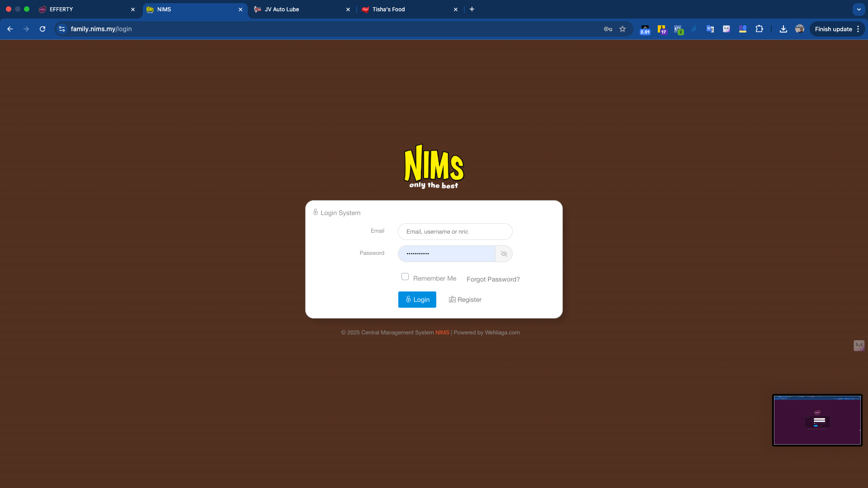Check the Remember Me checkbox
Image resolution: width=868 pixels, height=488 pixels.
click(405, 277)
